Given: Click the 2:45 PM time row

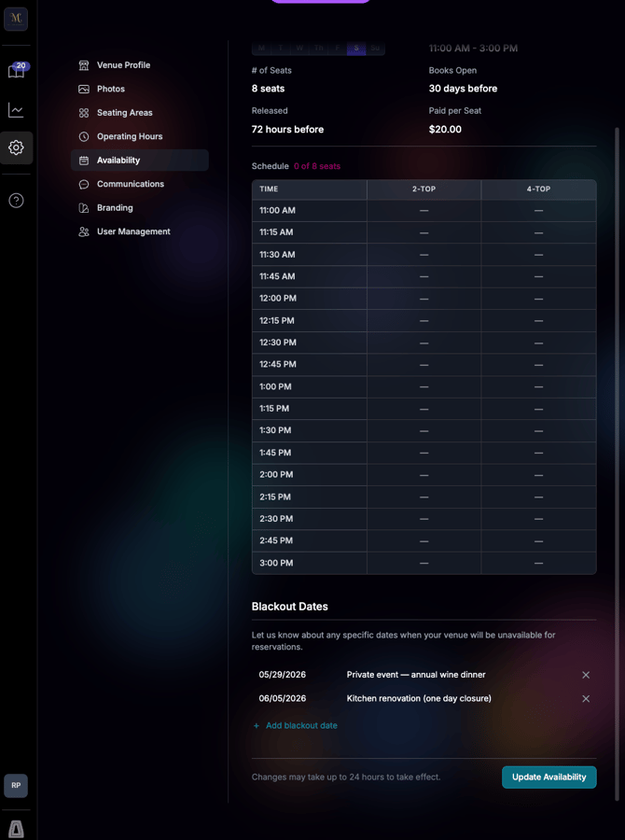Looking at the screenshot, I should click(424, 541).
